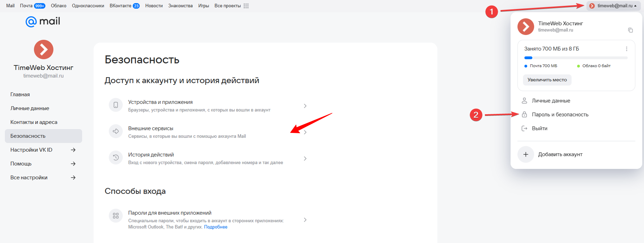
Task: Open Настройки VK ID sidebar item
Action: click(43, 150)
